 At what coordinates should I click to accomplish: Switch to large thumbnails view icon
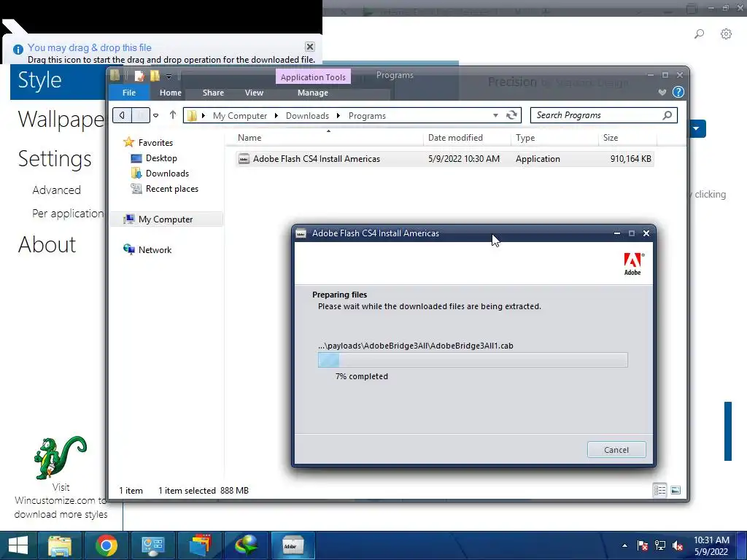coord(676,490)
